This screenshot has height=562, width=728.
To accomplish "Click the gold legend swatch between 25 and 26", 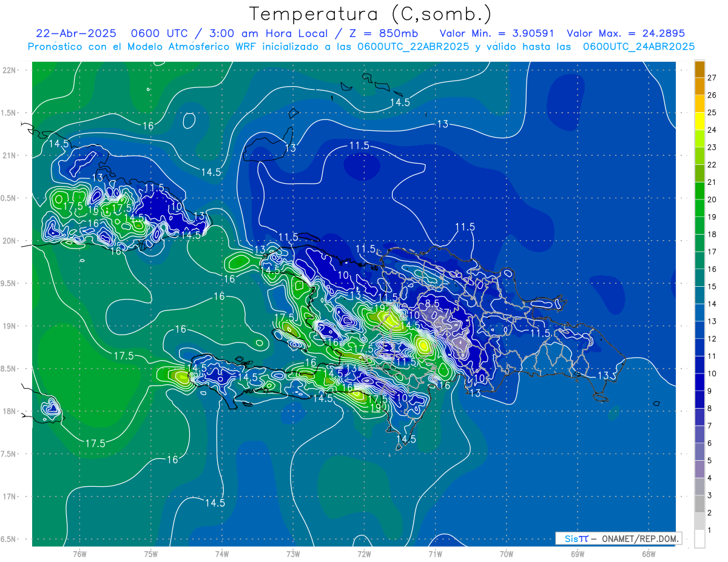I will point(699,104).
